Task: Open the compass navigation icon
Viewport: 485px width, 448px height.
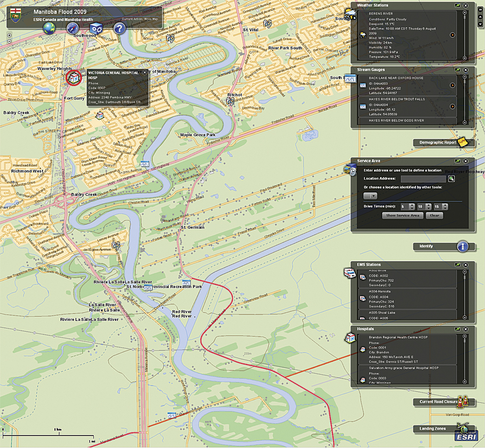Action: 73,29
